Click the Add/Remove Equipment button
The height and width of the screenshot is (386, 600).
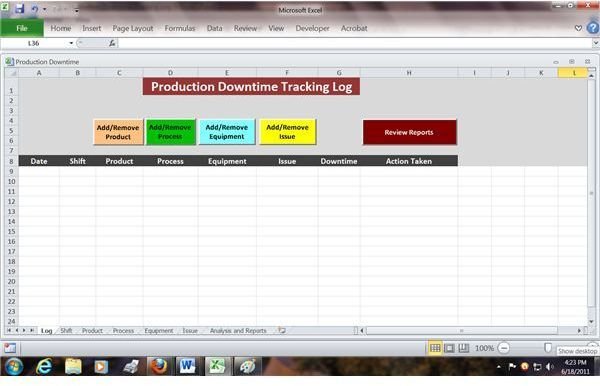click(x=227, y=132)
